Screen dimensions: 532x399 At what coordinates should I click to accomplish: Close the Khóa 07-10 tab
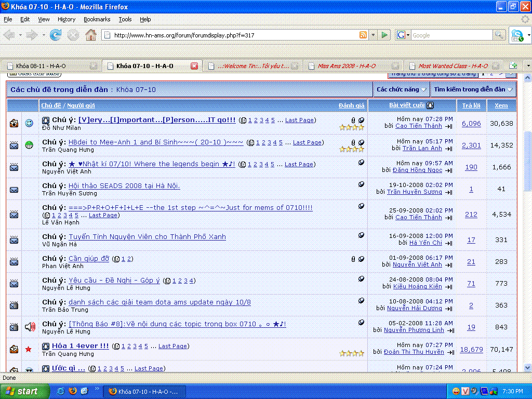[x=194, y=66]
